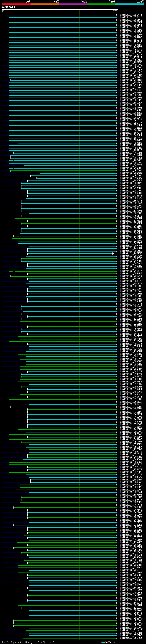Click the orange ~40% identity legend segment

pyautogui.click(x=45, y=4)
